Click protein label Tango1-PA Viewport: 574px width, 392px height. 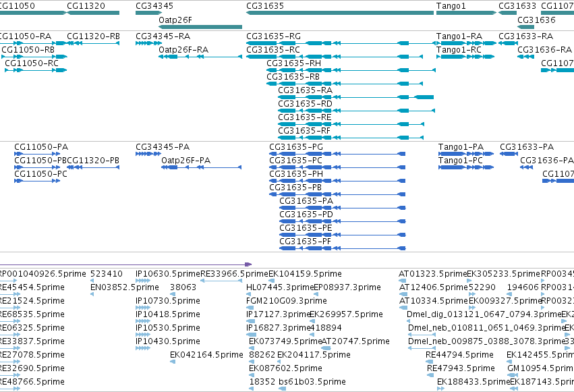click(x=461, y=147)
